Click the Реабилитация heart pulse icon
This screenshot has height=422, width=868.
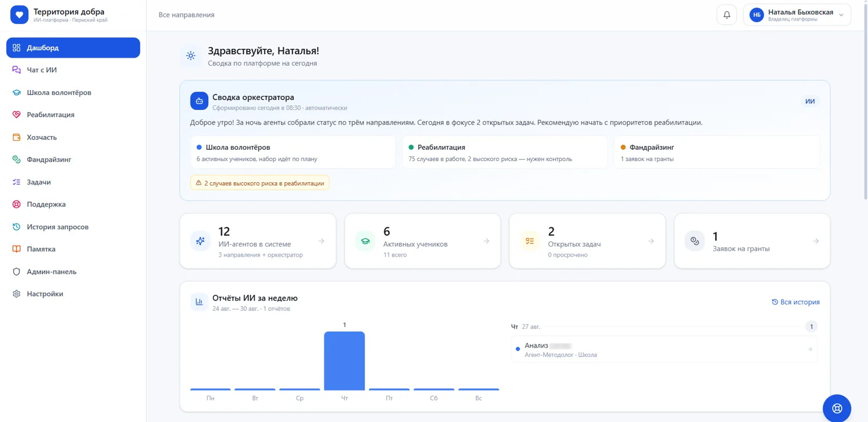point(16,115)
